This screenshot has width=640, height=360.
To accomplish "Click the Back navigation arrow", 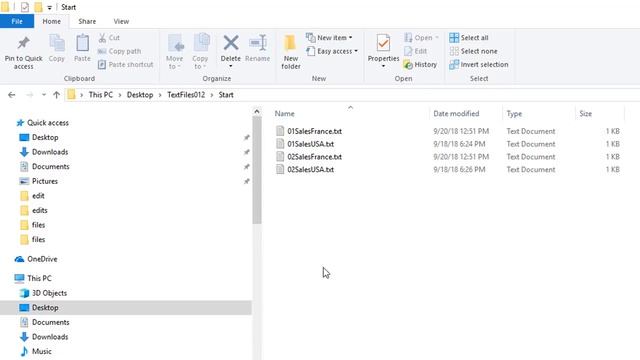I will coord(11,95).
